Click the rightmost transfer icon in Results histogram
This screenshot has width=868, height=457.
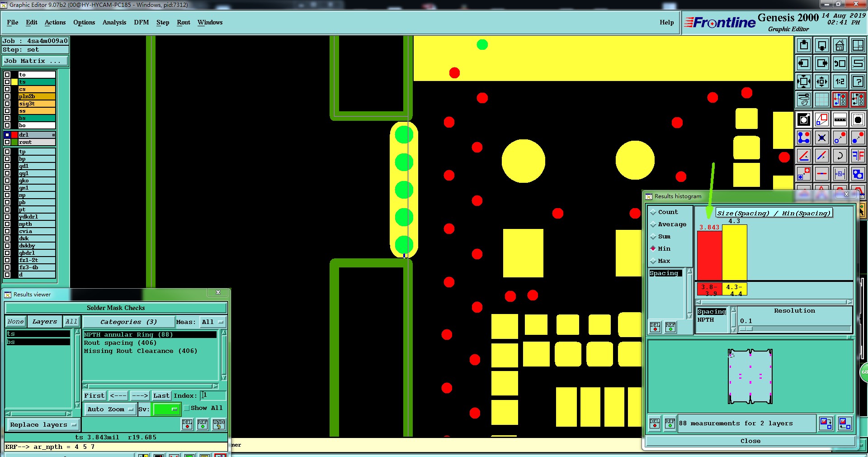tap(844, 423)
